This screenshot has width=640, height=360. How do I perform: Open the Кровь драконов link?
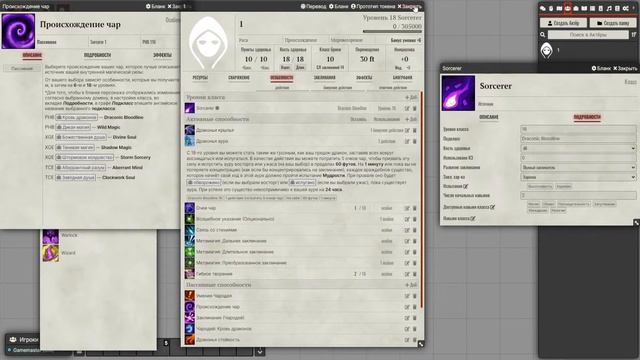click(76, 117)
